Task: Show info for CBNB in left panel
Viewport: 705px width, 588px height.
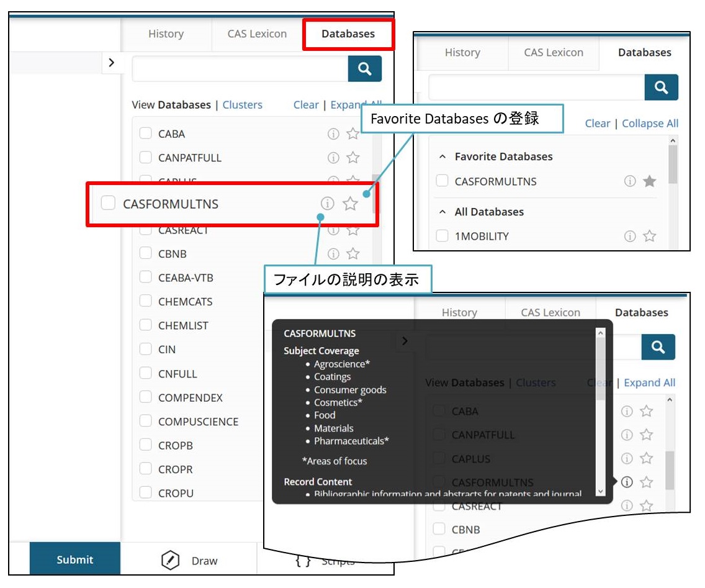Action: pyautogui.click(x=333, y=254)
